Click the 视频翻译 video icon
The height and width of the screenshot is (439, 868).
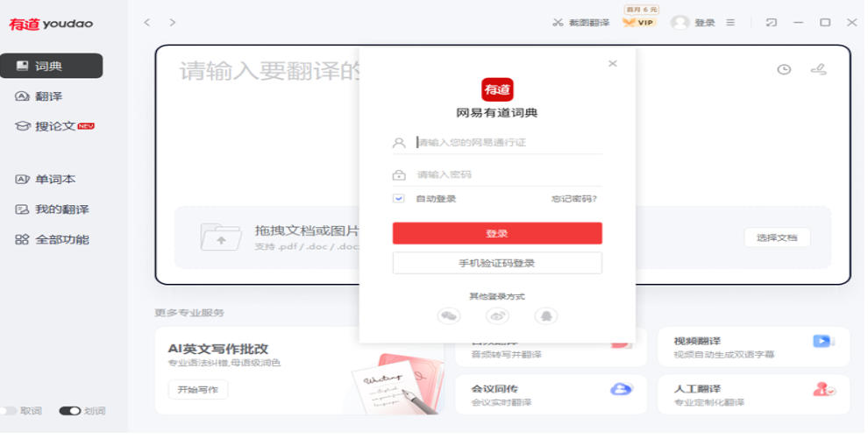[x=823, y=342]
